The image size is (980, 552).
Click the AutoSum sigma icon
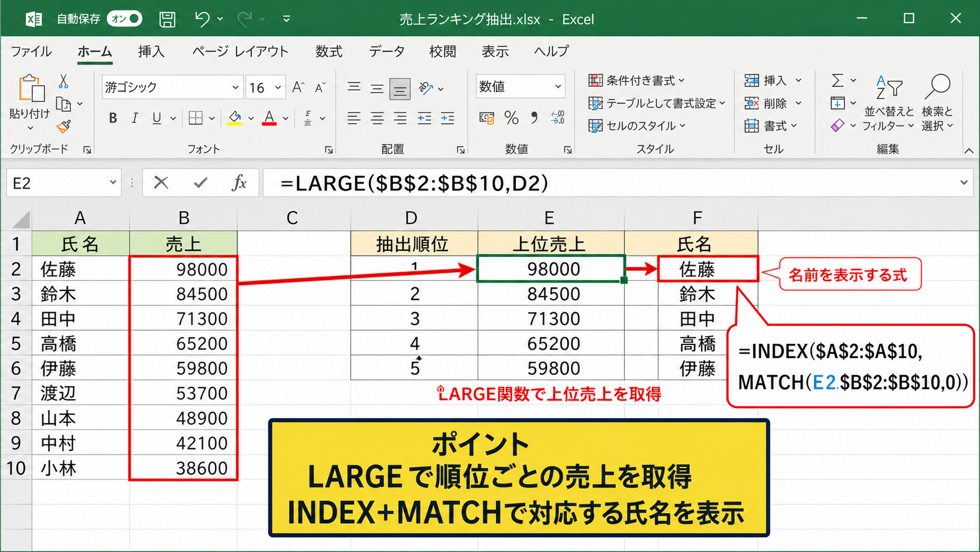[x=838, y=80]
